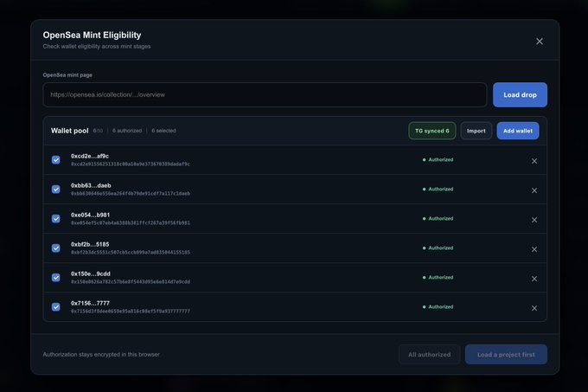Click the OpenSea mint page field label
Viewport: 588px width, 392px height.
pos(67,75)
